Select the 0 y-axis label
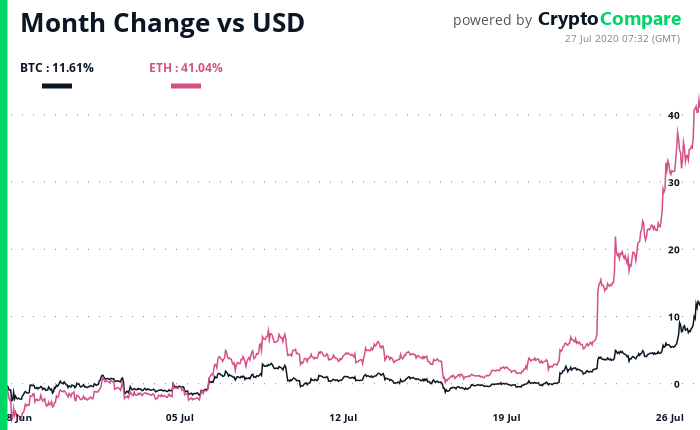The height and width of the screenshot is (430, 700). 677,384
